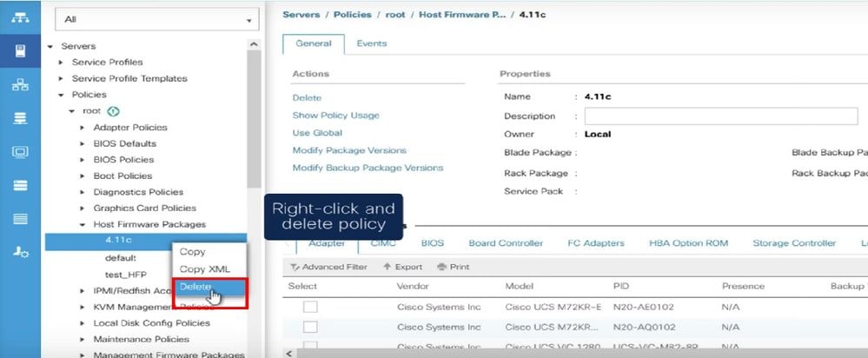Expand the Maintenance Policies node
Image resolution: width=868 pixels, height=358 pixels.
point(82,339)
